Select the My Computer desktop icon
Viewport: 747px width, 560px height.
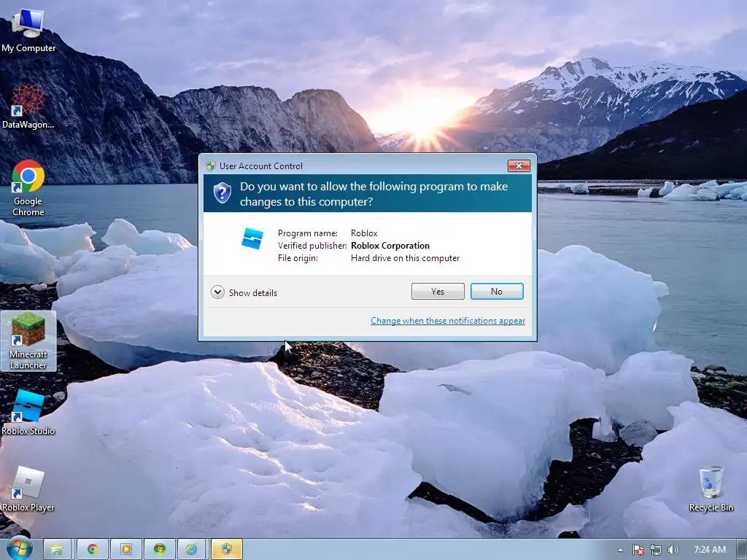tap(28, 31)
